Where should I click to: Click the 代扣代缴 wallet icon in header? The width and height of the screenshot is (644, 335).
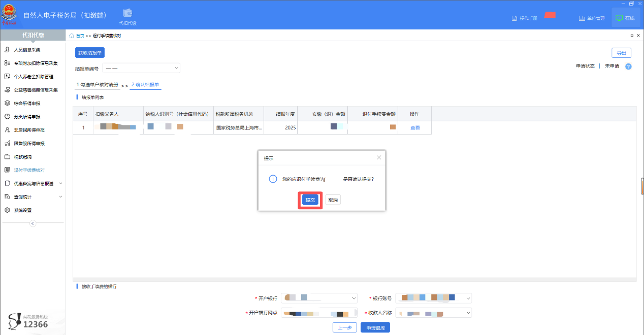(127, 13)
